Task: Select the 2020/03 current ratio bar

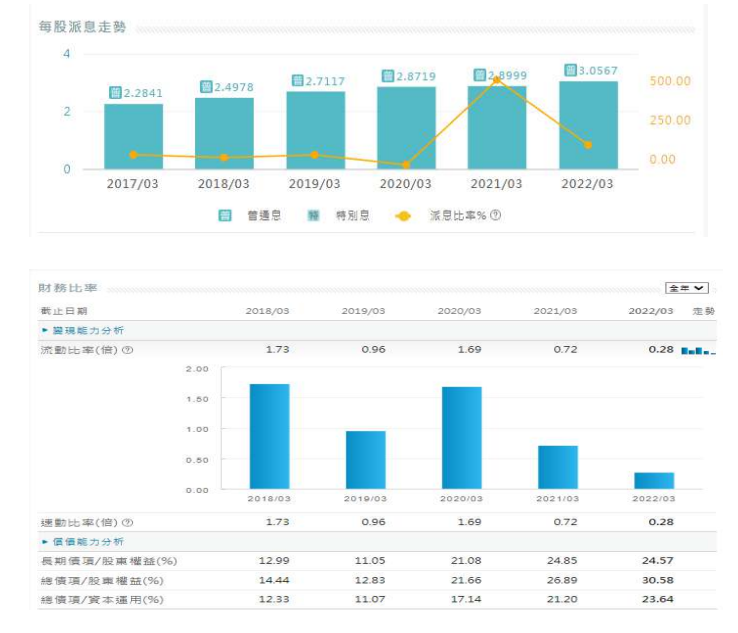Action: pyautogui.click(x=462, y=438)
